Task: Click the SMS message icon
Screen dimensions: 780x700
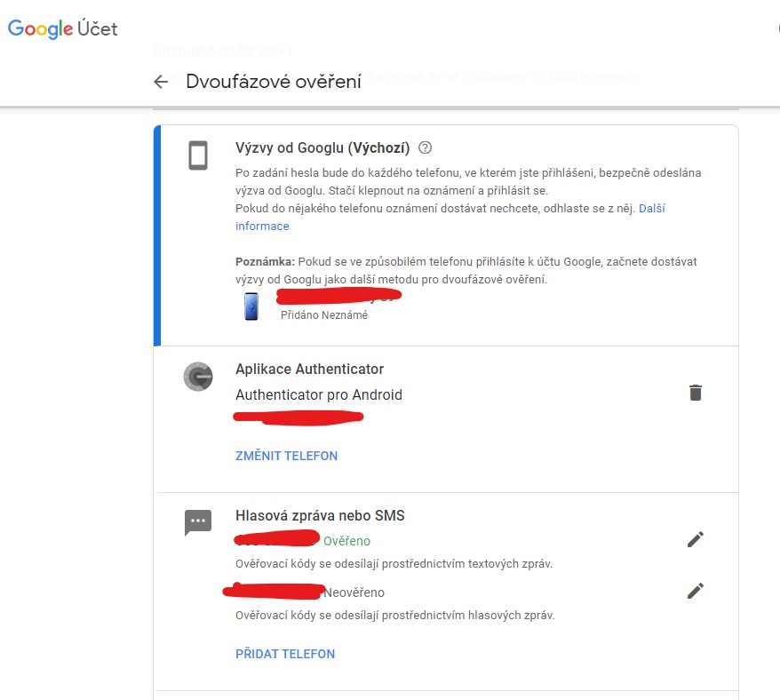Action: coord(197,521)
